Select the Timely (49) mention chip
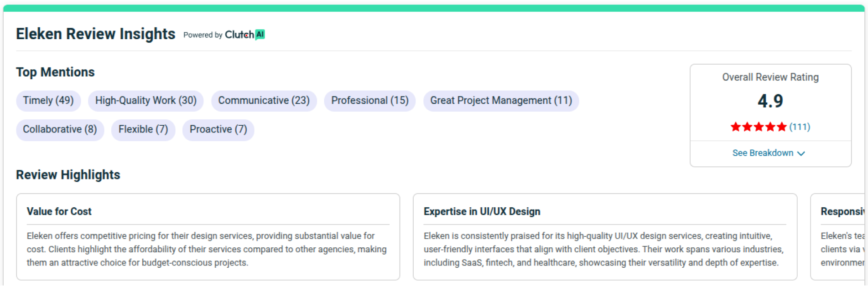Screen dimensions: 868x286 point(48,101)
